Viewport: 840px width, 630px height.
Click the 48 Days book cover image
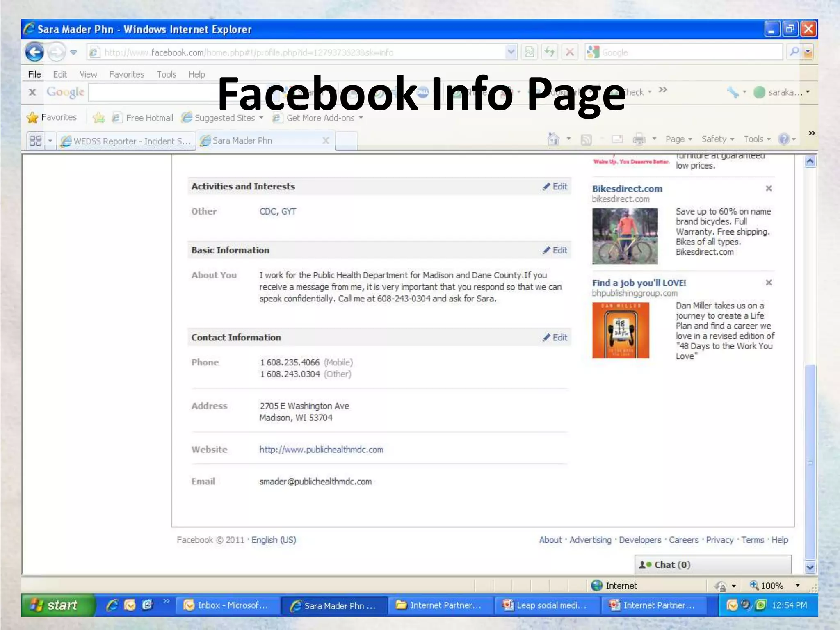tap(621, 330)
